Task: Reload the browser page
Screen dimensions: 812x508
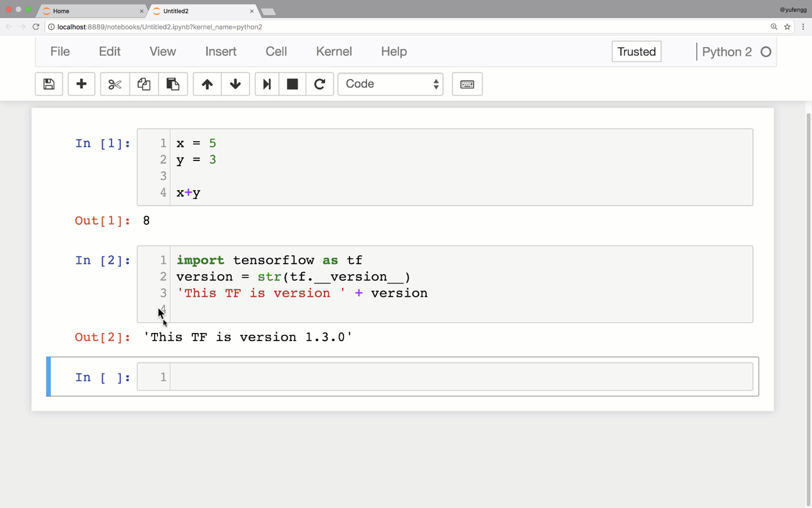Action: click(x=36, y=27)
